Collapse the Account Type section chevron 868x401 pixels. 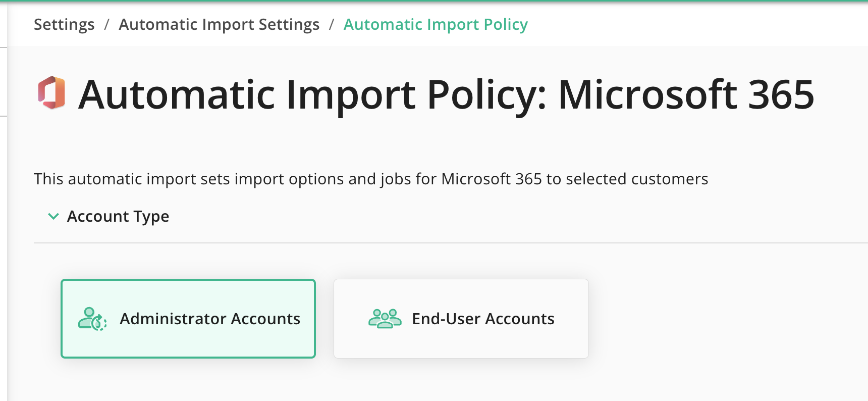coord(53,217)
